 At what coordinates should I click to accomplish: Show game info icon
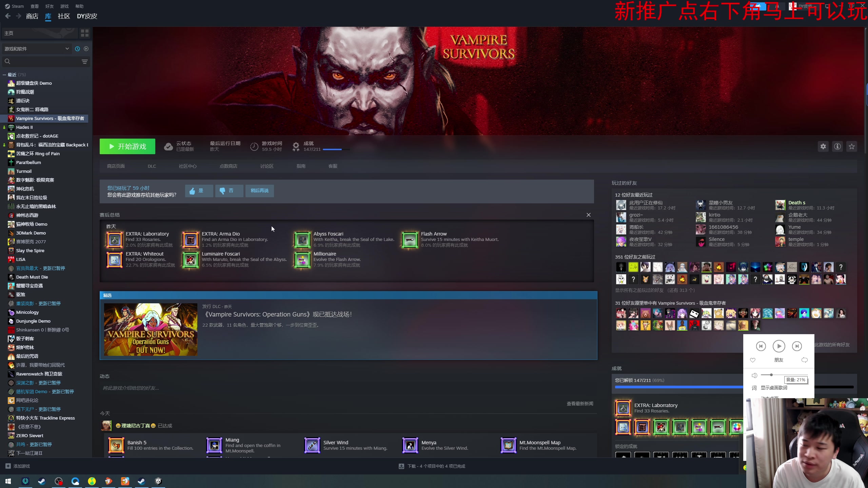click(x=837, y=146)
